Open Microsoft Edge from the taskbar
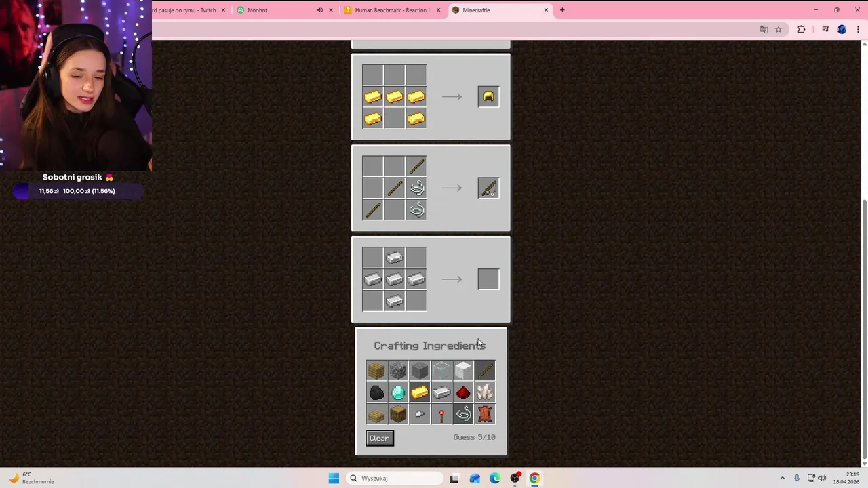The width and height of the screenshot is (868, 488). 495,479
